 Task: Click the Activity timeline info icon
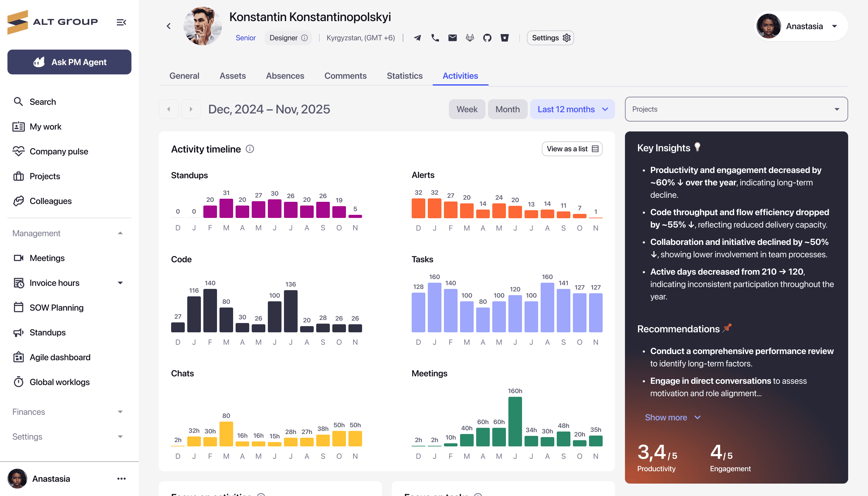coord(250,149)
